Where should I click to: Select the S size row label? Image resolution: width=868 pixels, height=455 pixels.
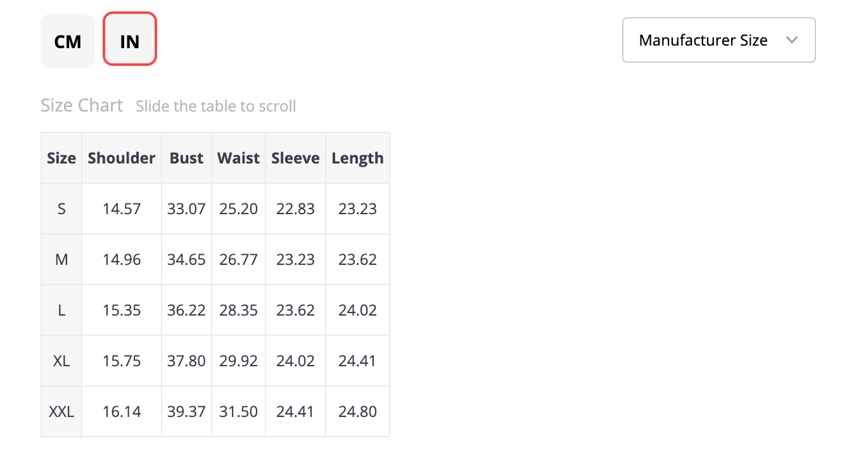pyautogui.click(x=61, y=209)
